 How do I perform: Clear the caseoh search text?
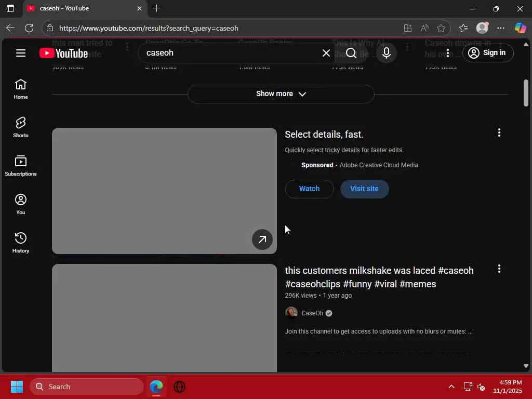(326, 53)
